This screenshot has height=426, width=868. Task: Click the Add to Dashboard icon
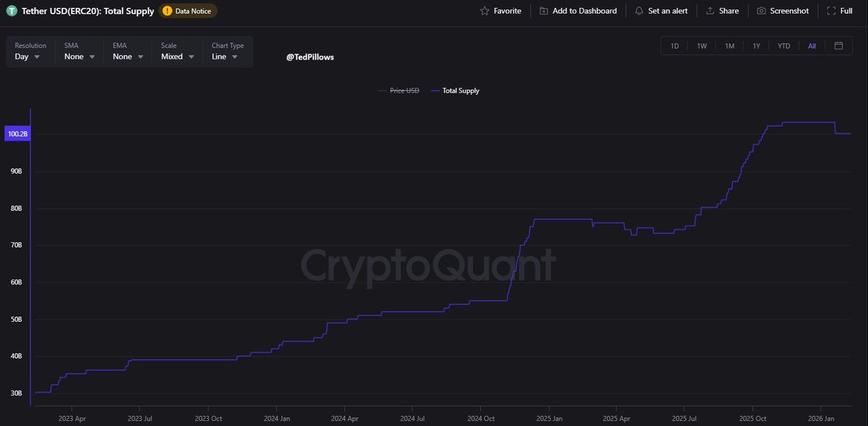(544, 11)
